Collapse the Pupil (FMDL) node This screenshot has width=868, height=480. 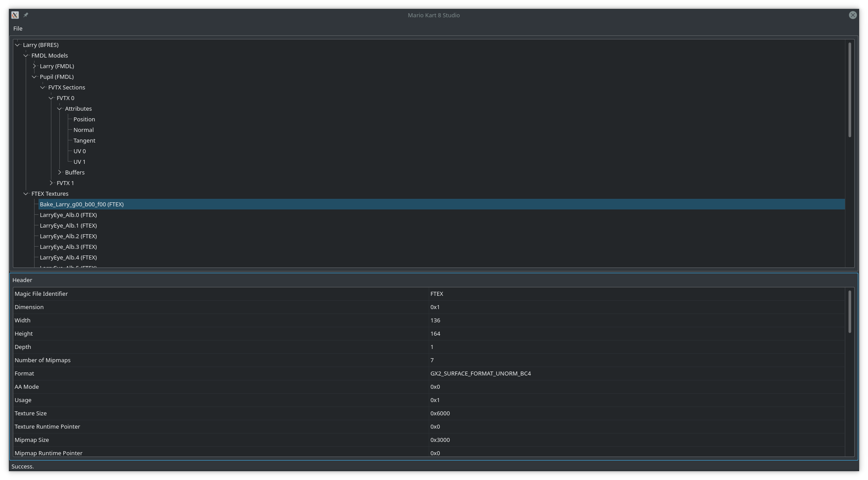pyautogui.click(x=35, y=77)
